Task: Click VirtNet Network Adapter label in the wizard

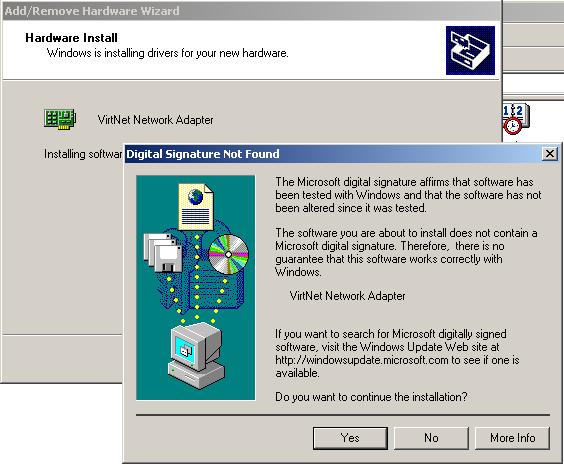Action: (x=155, y=120)
